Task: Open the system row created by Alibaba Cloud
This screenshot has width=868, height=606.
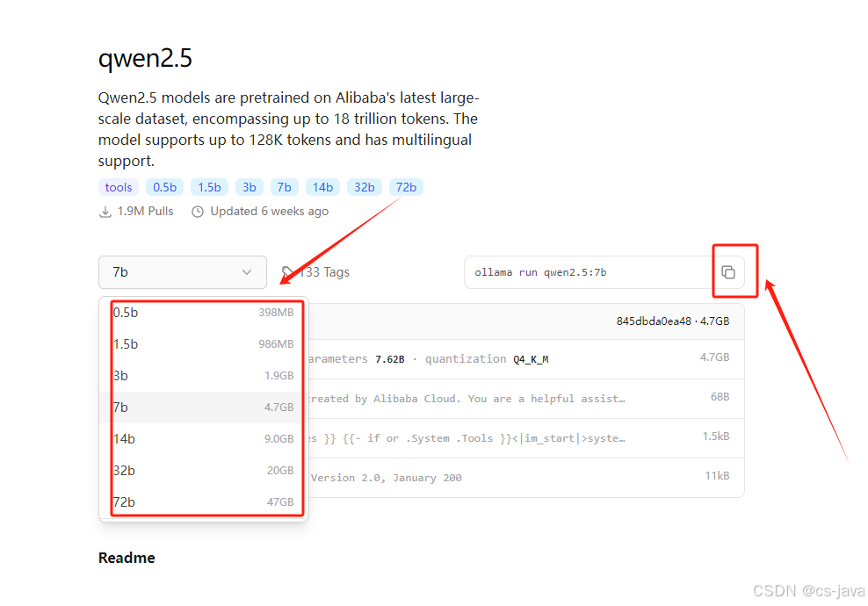Action: tap(526, 399)
